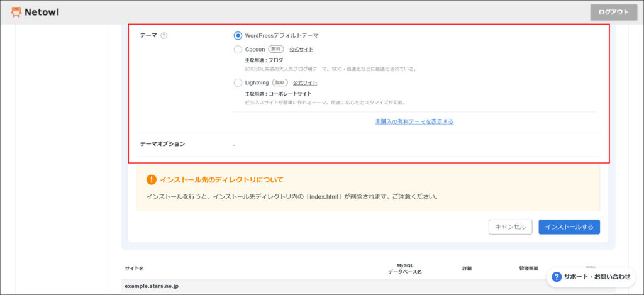The height and width of the screenshot is (295, 644).
Task: Select the Lightning theme radio button
Action: click(238, 82)
